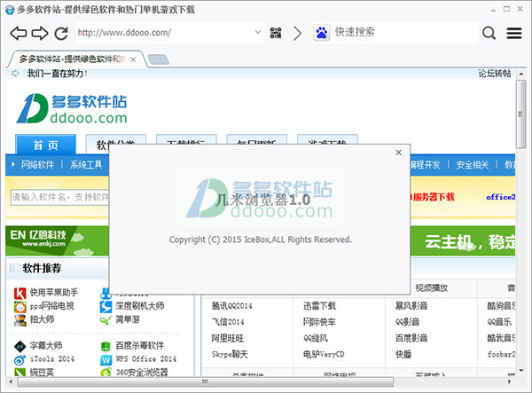The height and width of the screenshot is (393, 532).
Task: Open the 网络软件 category
Action: [x=37, y=165]
